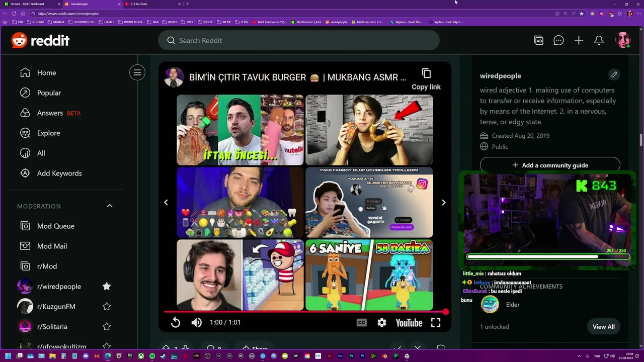Open the notifications bell icon
Screen dimensions: 644x362
point(599,41)
